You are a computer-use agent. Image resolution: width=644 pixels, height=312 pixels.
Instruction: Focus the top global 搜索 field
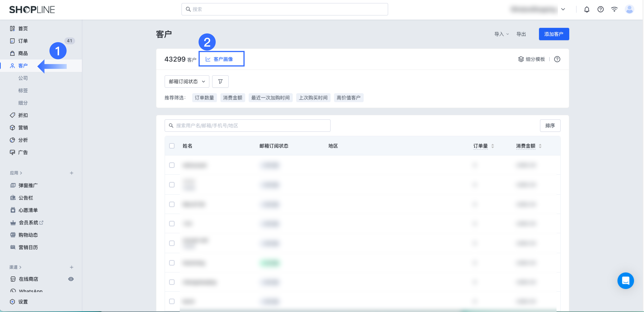(285, 9)
